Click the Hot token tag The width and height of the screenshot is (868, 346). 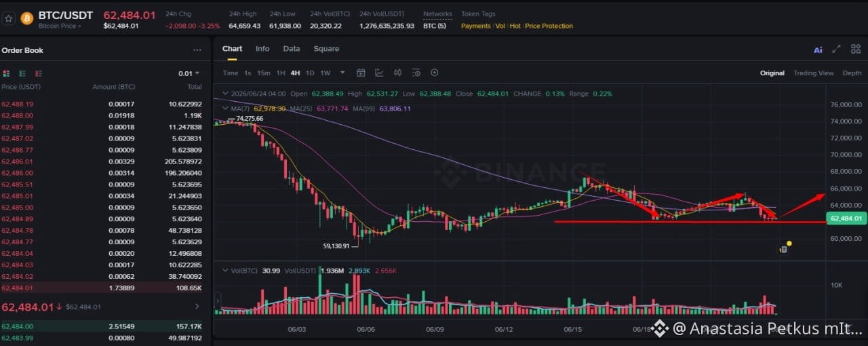515,26
